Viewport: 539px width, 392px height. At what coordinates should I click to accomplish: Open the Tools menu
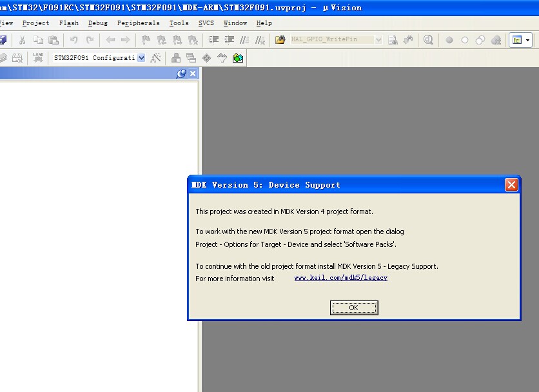pyautogui.click(x=179, y=23)
